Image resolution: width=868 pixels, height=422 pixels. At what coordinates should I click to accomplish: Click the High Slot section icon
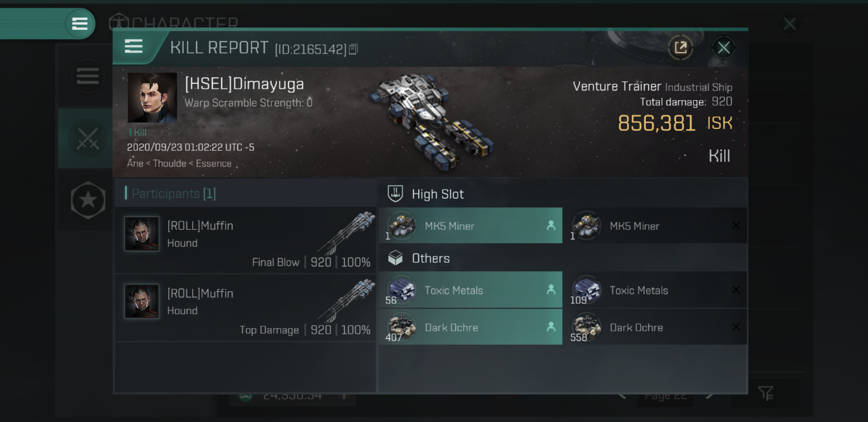point(395,194)
